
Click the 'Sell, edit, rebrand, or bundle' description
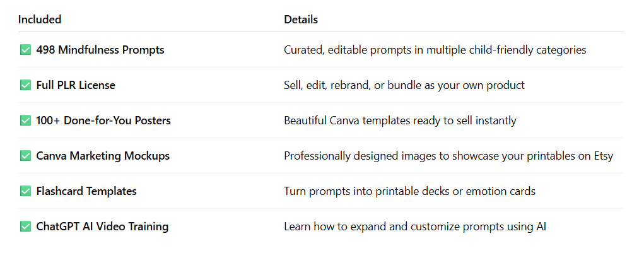pyautogui.click(x=404, y=85)
